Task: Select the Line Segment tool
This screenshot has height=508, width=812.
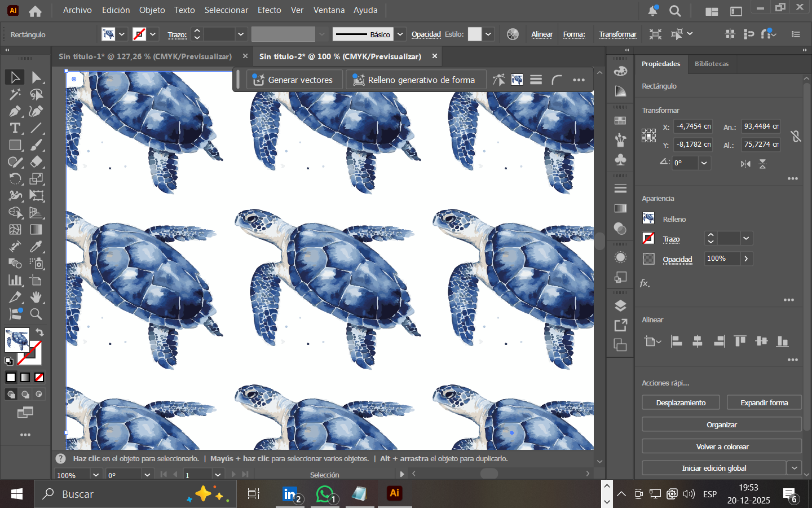Action: point(37,128)
